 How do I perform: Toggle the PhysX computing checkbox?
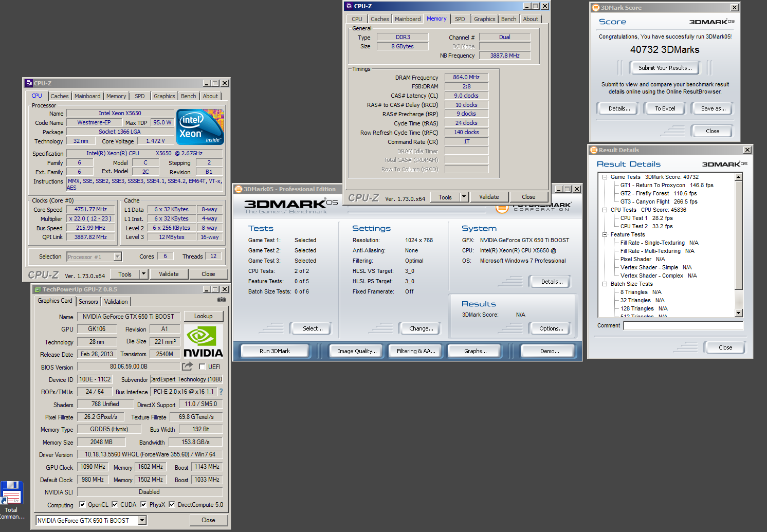143,505
